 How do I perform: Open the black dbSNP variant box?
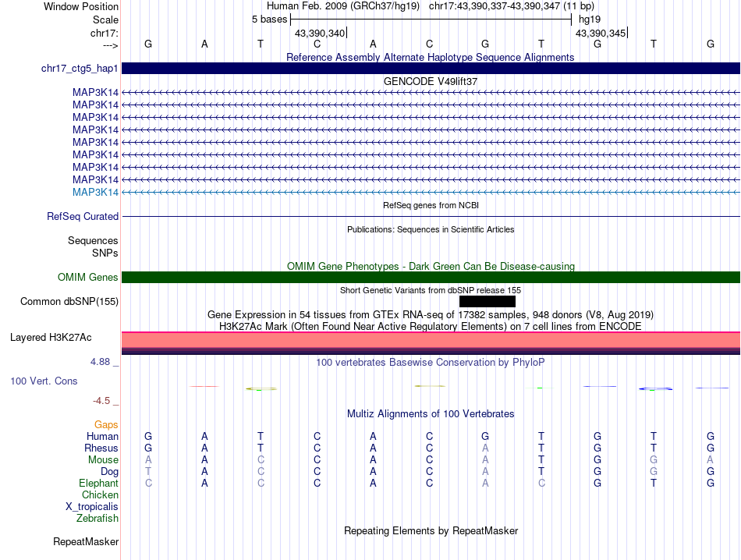(487, 301)
